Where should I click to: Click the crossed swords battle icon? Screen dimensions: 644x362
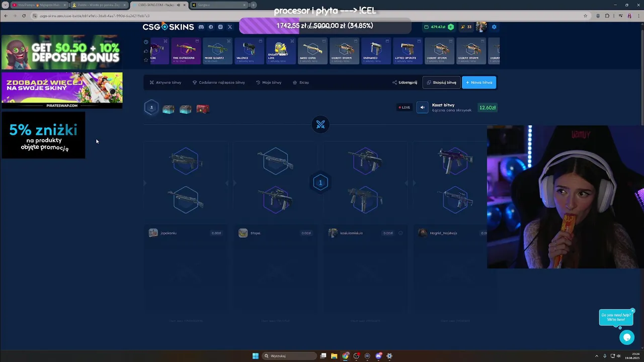click(320, 124)
